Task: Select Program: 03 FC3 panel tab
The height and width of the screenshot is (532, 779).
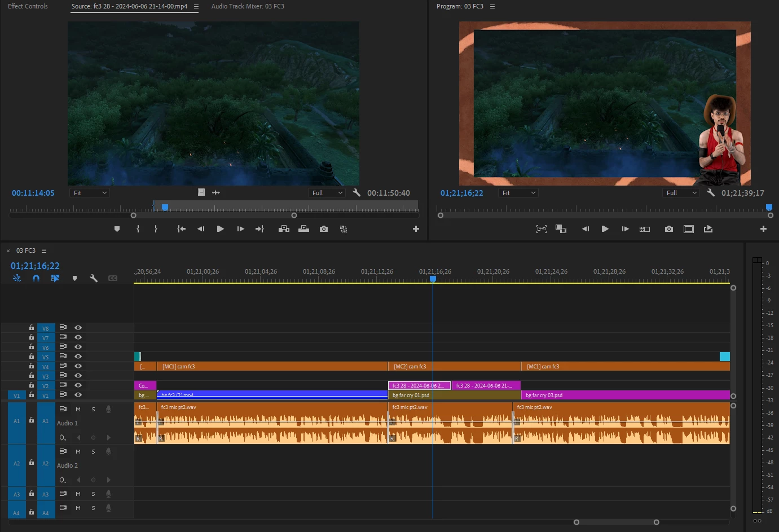Action: (x=460, y=6)
